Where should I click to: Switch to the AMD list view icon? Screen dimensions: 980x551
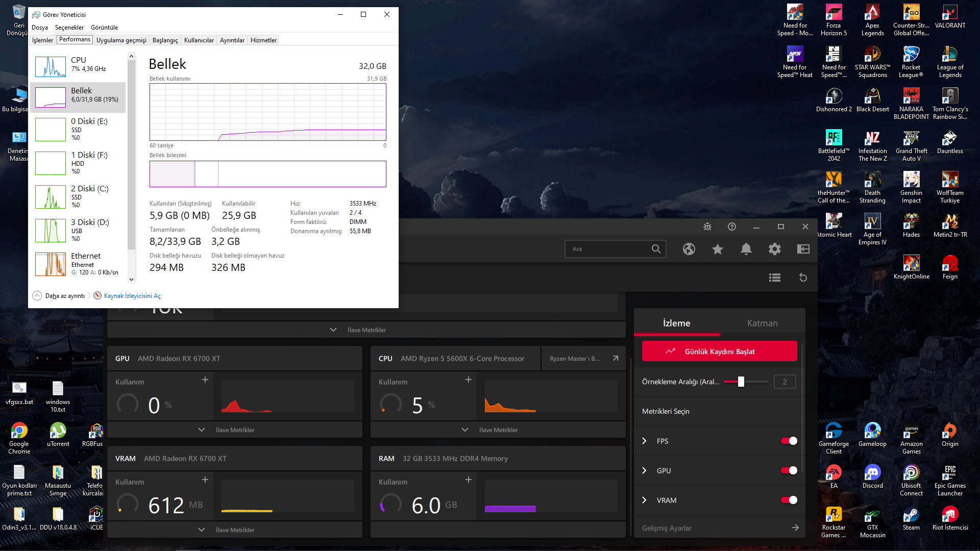click(775, 278)
